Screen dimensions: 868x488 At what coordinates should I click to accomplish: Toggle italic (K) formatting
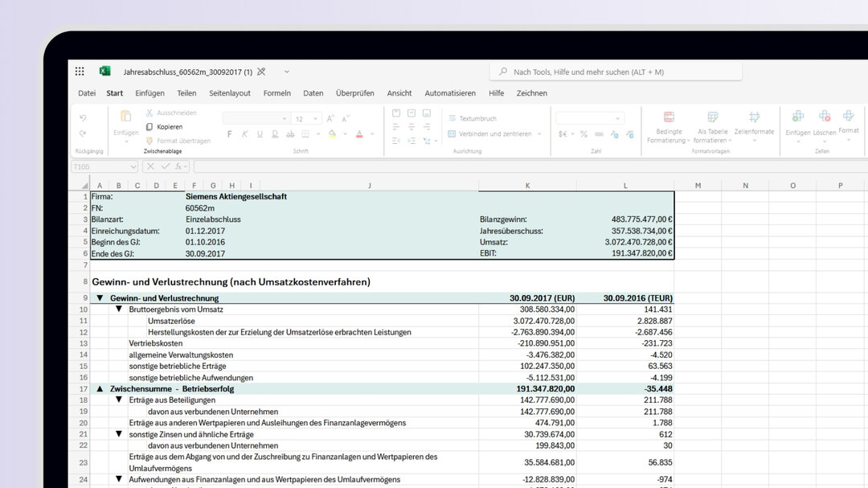(244, 134)
